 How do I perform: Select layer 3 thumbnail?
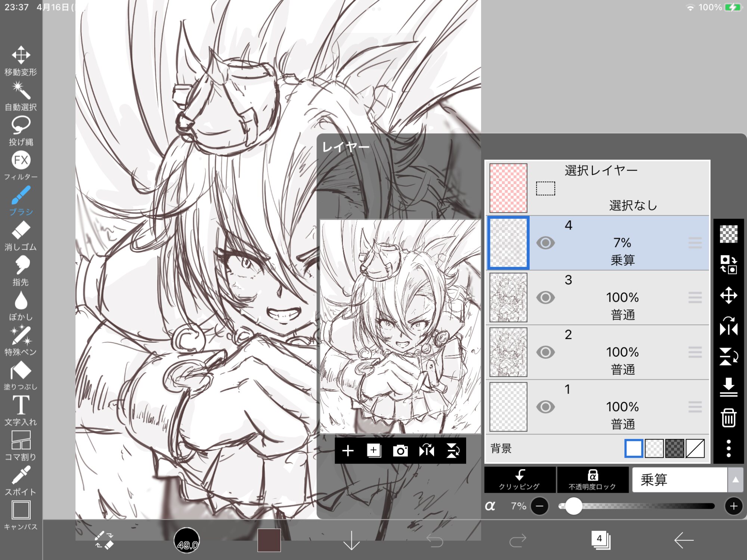pos(508,298)
